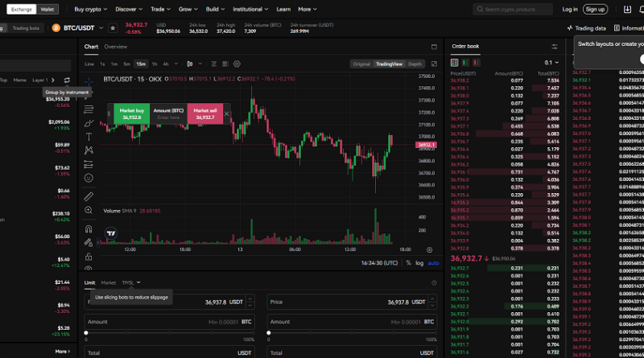This screenshot has width=644, height=358.
Task: Switch to the Overview tab
Action: point(115,47)
